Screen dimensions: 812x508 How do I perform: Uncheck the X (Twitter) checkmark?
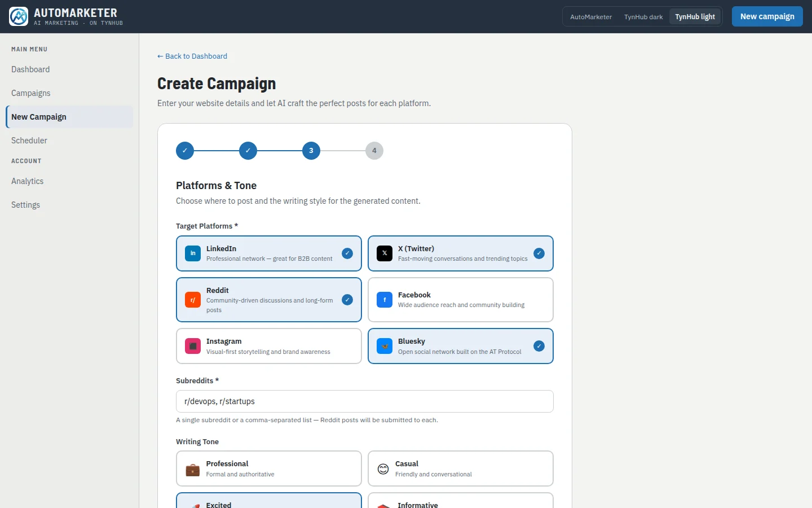tap(539, 253)
